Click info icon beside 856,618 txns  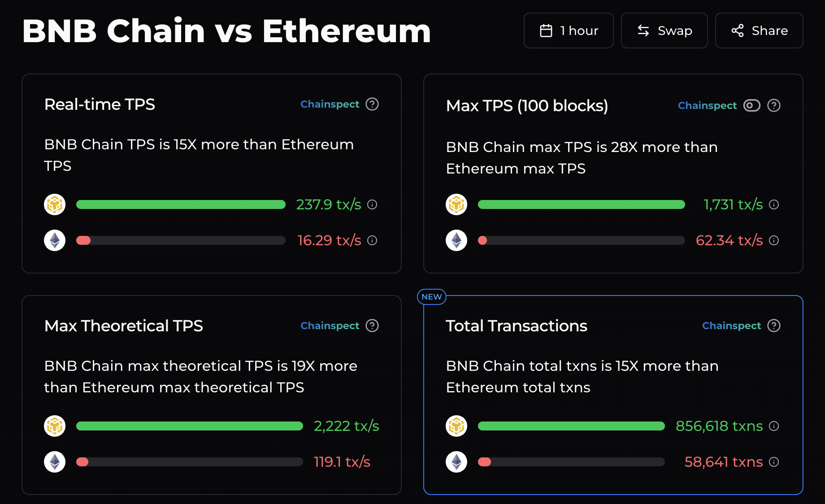click(774, 426)
